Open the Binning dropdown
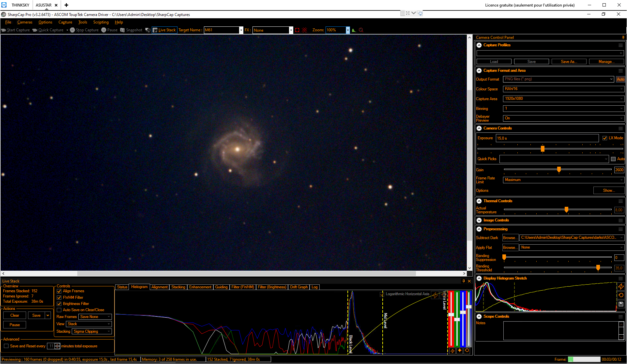 (563, 108)
